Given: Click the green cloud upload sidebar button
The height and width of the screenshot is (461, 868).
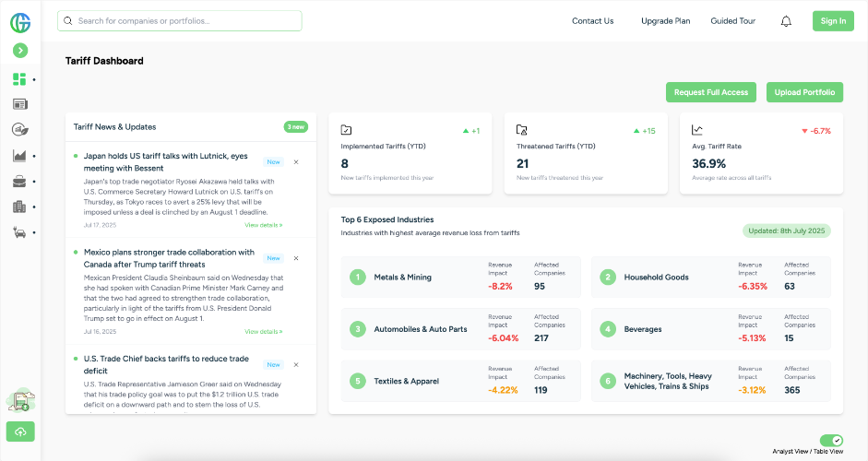Looking at the screenshot, I should coord(19,431).
